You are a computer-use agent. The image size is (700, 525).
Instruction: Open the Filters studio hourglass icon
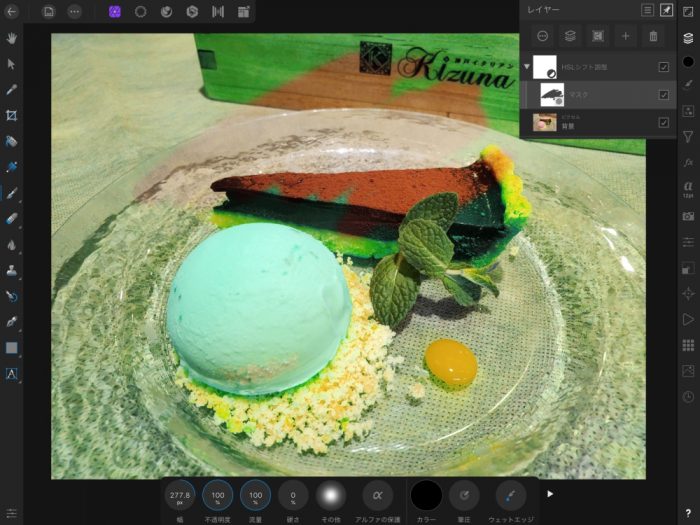[x=688, y=137]
